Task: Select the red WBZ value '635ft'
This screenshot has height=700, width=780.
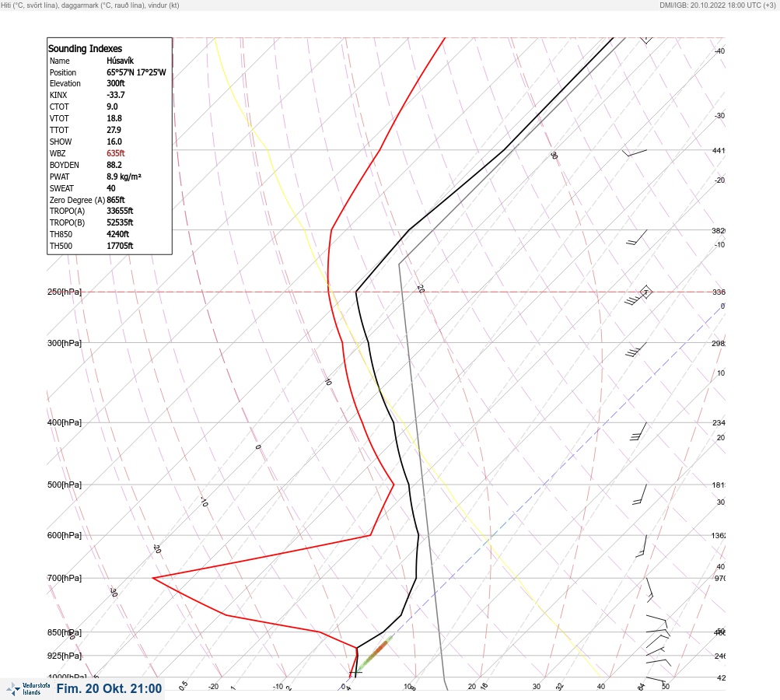Action: pos(115,153)
